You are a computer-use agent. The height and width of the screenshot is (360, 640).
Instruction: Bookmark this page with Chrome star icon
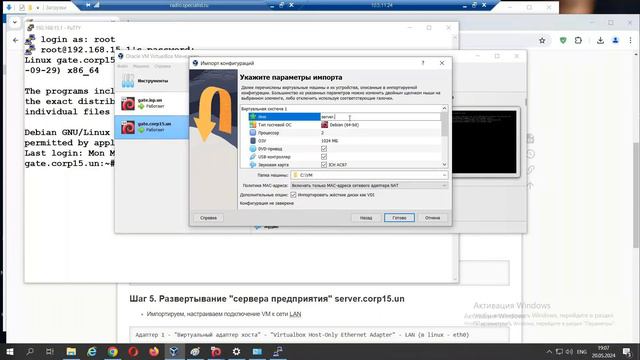[542, 40]
